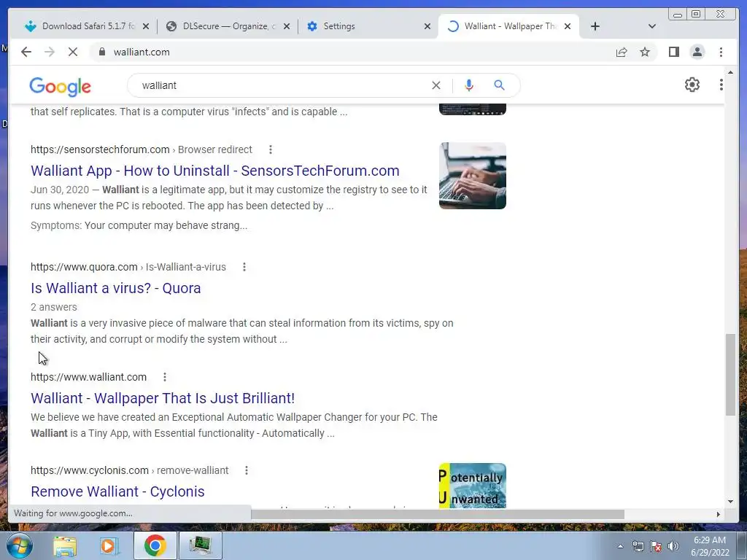
Task: Click the scroll-up arrow of the page
Action: click(x=730, y=72)
